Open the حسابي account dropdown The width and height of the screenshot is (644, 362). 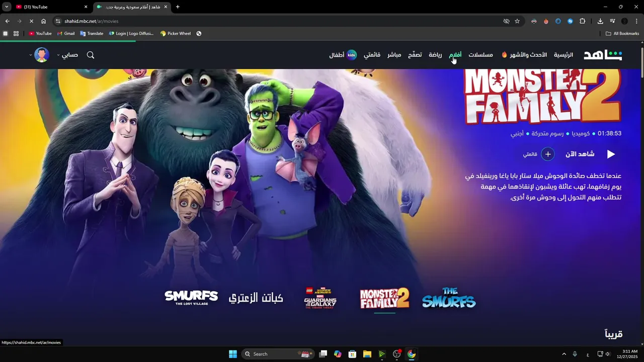click(x=67, y=55)
